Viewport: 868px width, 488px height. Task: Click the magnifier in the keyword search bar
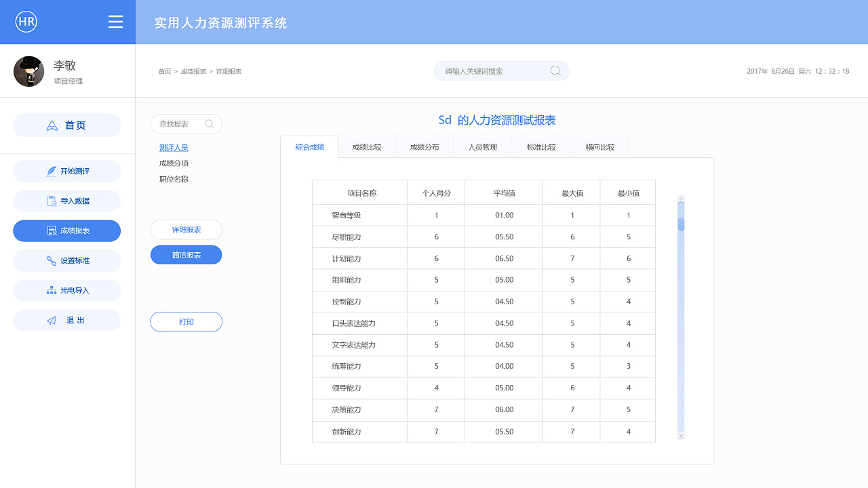(x=555, y=70)
